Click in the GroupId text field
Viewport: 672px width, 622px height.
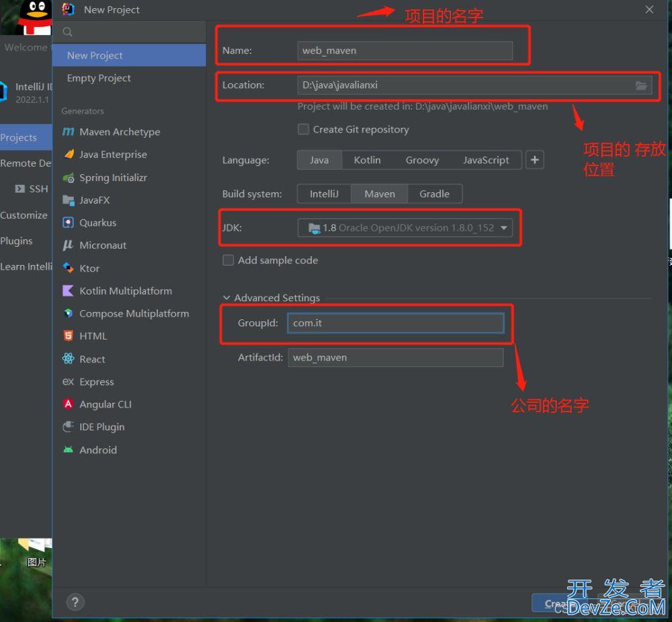point(396,323)
